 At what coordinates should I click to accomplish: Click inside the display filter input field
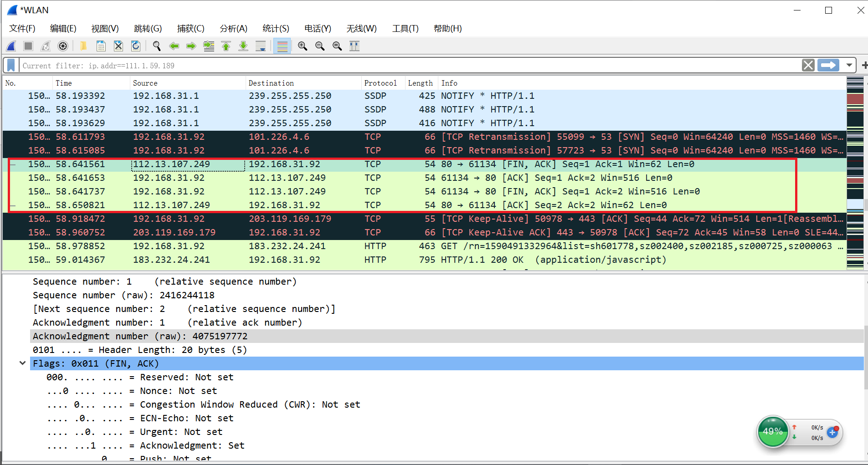(365, 65)
